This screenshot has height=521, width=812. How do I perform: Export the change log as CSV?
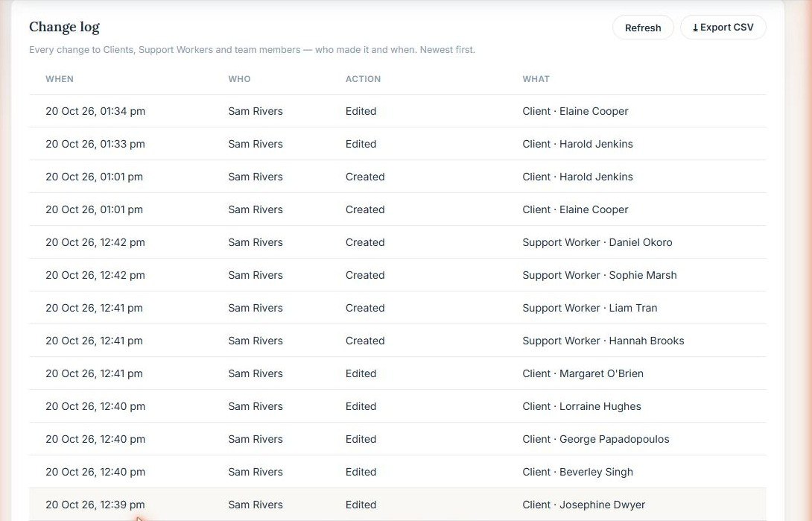(723, 28)
